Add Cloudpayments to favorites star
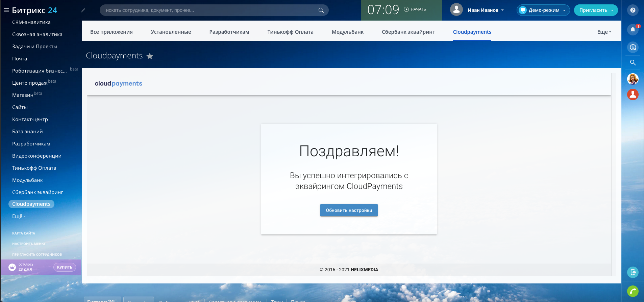Image resolution: width=644 pixels, height=302 pixels. click(150, 56)
